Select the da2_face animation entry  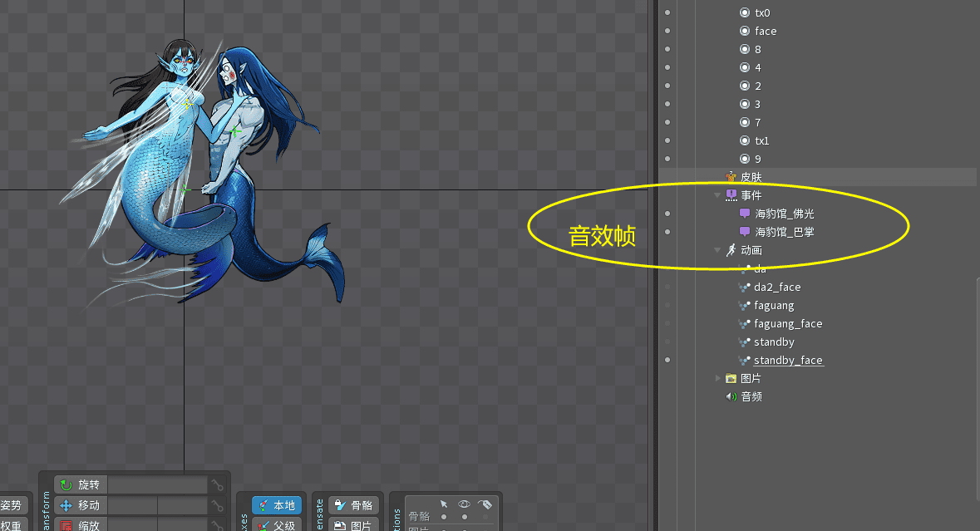point(776,287)
